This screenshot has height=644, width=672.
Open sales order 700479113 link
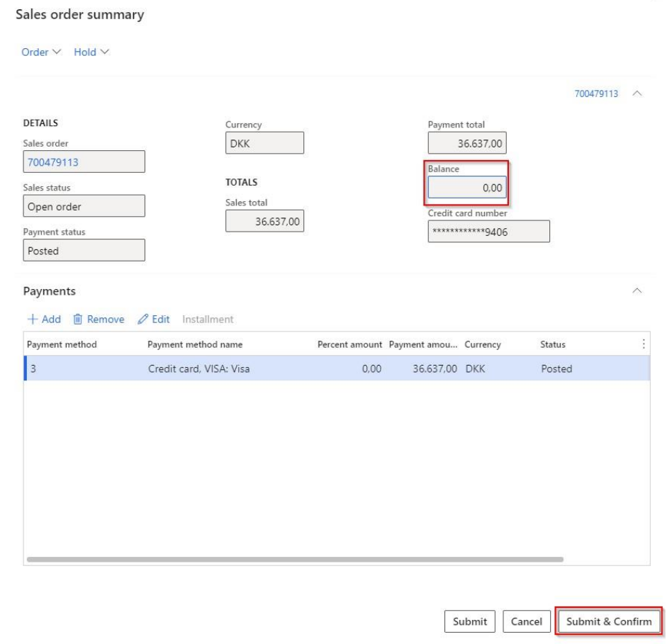tap(53, 162)
